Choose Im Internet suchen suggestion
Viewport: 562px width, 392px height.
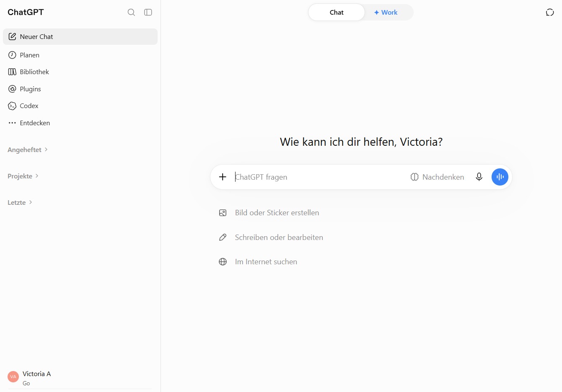point(258,262)
